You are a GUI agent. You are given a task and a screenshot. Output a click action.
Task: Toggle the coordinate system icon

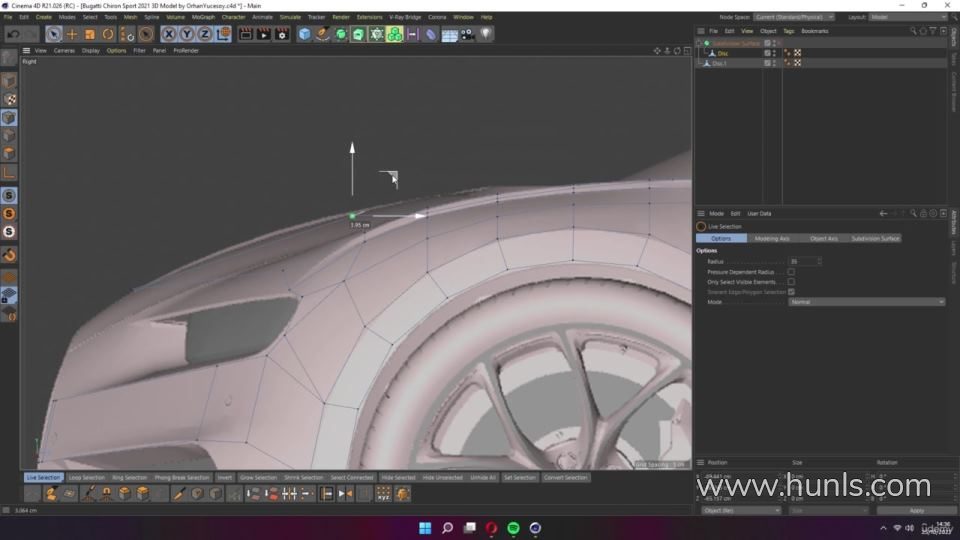click(x=223, y=34)
